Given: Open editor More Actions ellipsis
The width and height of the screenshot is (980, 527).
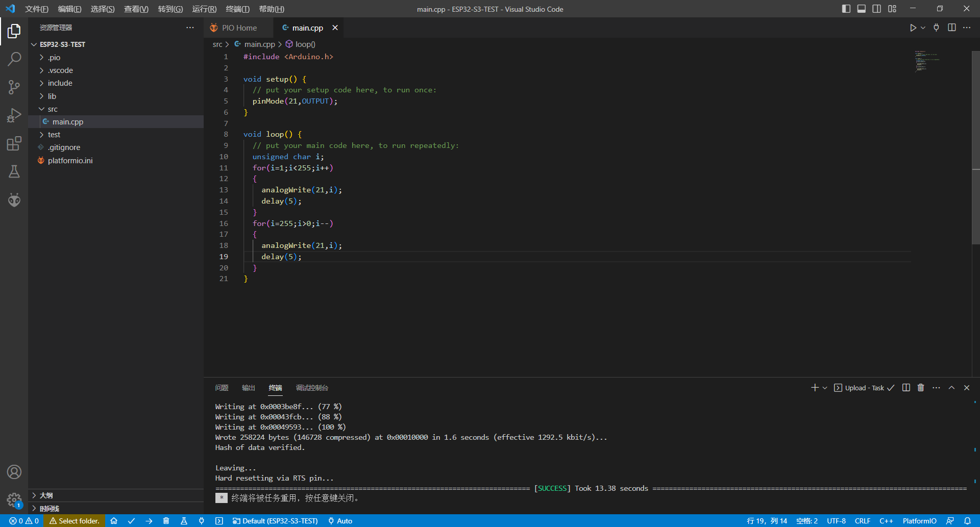Looking at the screenshot, I should (x=967, y=28).
